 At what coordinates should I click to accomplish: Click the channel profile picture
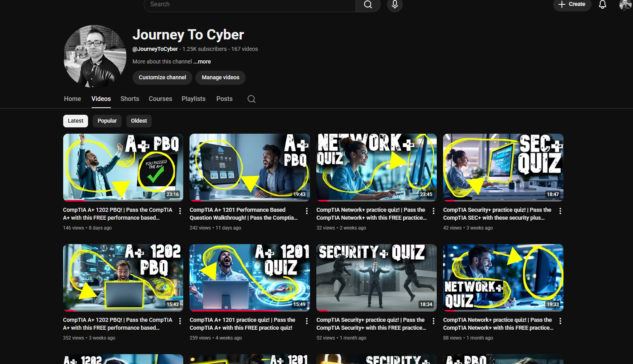pos(95,56)
